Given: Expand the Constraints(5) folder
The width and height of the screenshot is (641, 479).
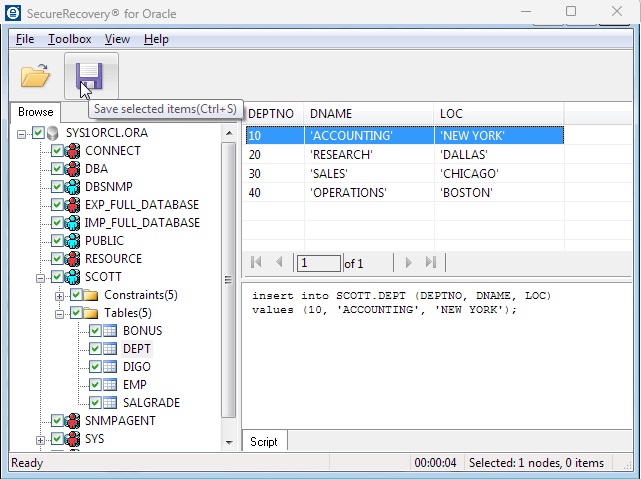Looking at the screenshot, I should [60, 295].
